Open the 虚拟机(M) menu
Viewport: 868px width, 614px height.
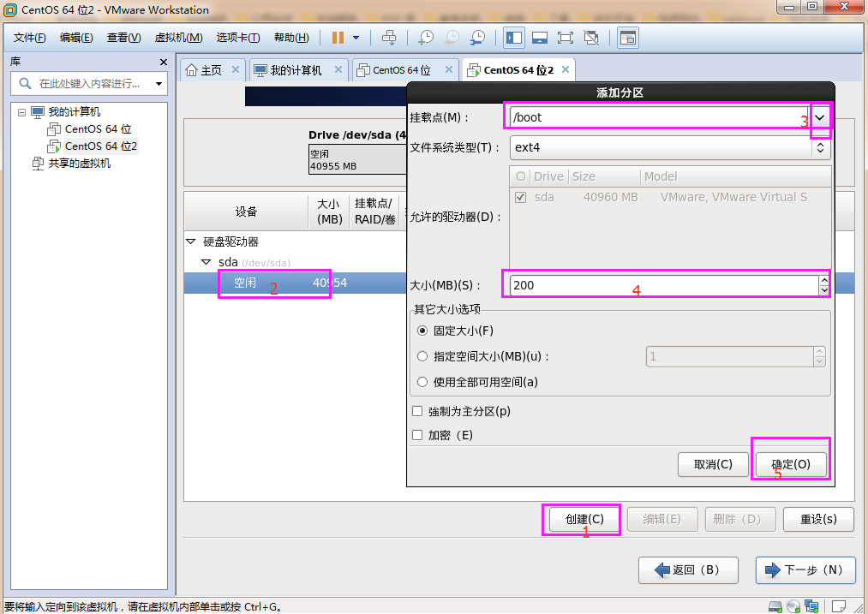tap(178, 38)
